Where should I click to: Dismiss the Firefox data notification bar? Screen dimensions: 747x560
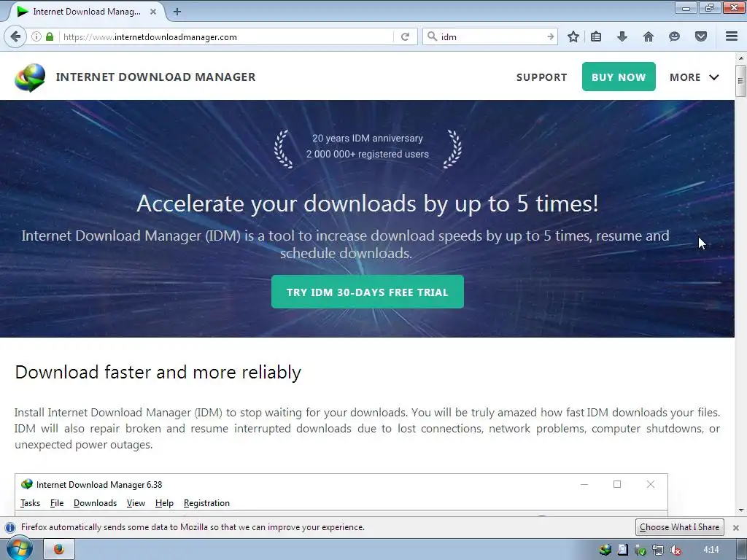pos(735,528)
